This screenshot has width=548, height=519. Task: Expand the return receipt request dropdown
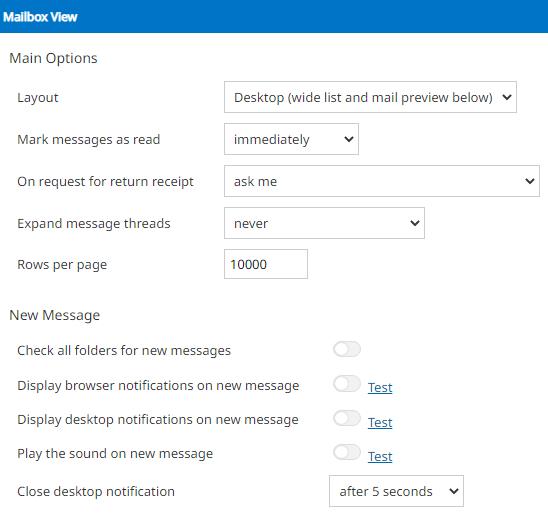tap(382, 181)
